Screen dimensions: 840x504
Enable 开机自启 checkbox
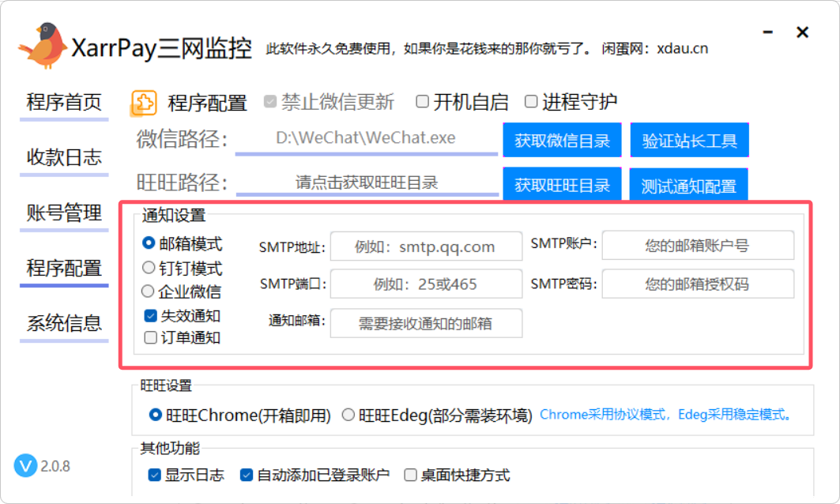423,102
